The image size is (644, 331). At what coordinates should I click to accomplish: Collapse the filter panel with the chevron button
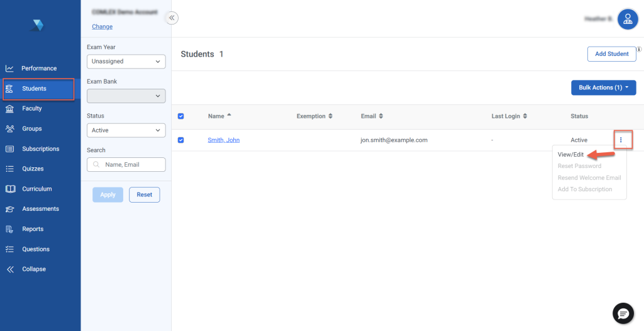pos(172,18)
